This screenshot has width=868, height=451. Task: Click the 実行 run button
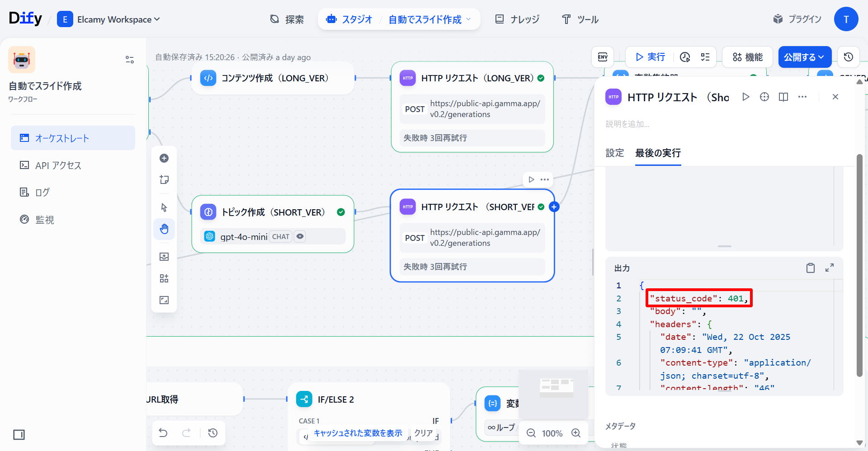click(x=650, y=57)
